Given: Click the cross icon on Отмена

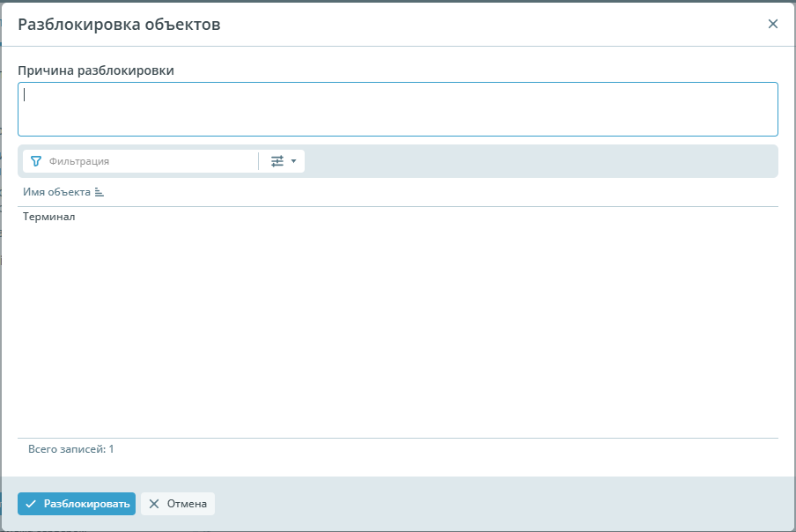Looking at the screenshot, I should point(154,504).
